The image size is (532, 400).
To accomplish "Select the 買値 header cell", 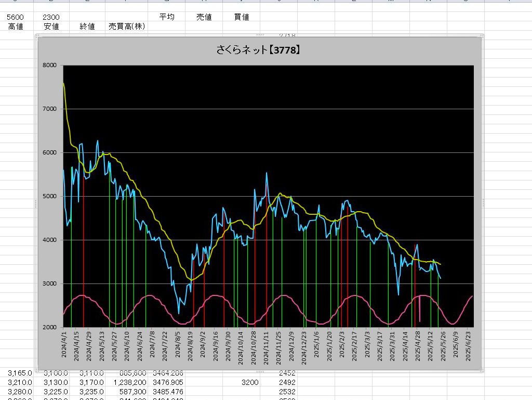I will pos(242,17).
